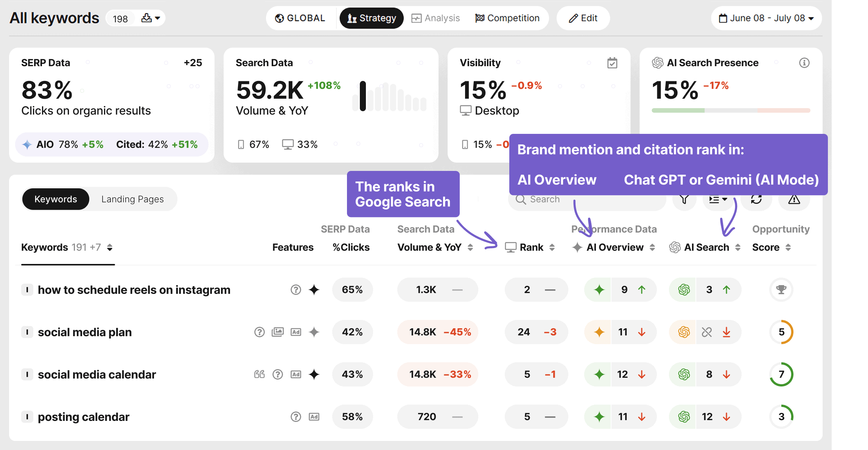Click the warning triangle icon

click(794, 200)
